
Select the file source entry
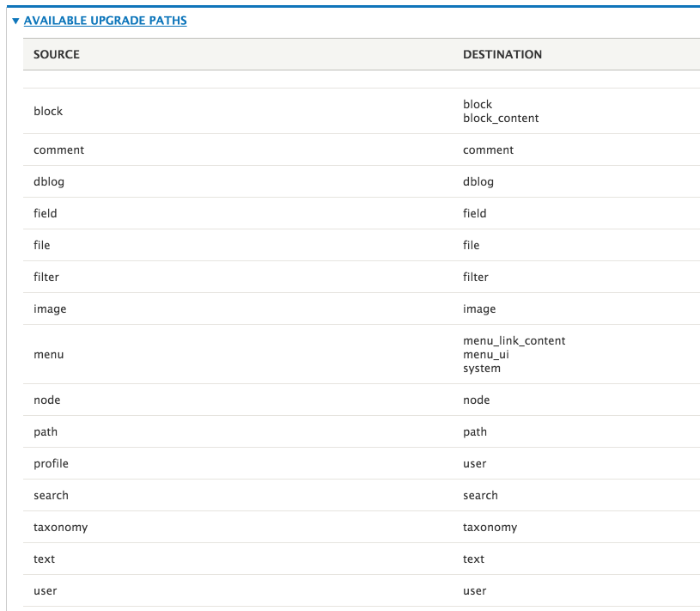click(41, 245)
